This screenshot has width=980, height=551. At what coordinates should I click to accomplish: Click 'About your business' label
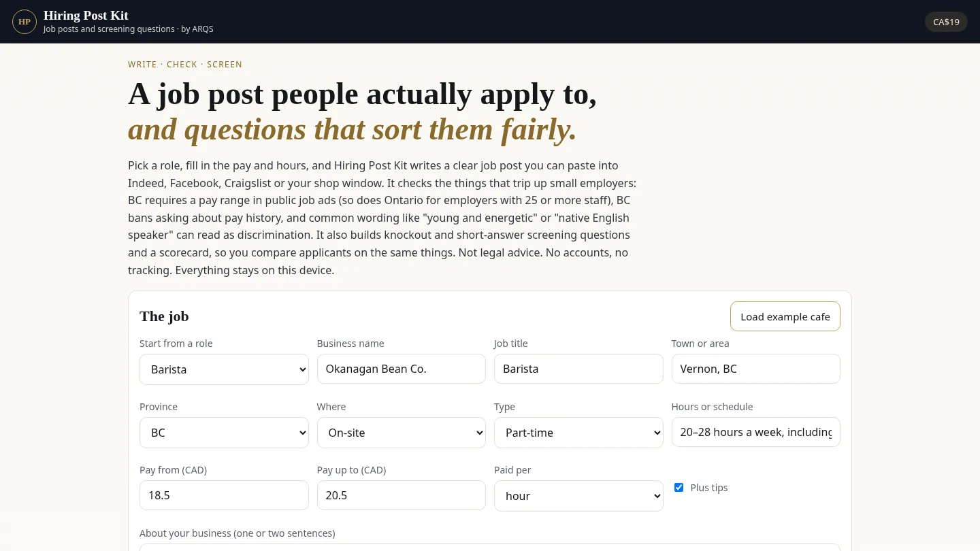[238, 533]
